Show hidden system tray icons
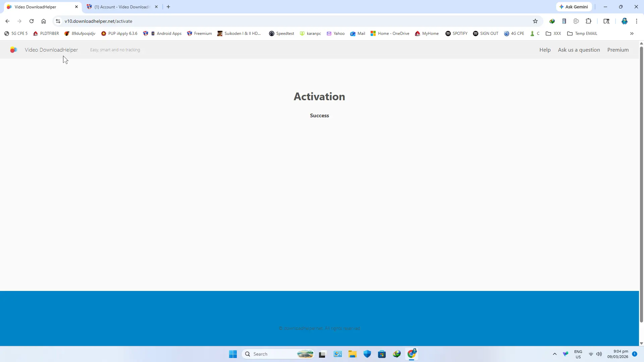 tap(555, 354)
